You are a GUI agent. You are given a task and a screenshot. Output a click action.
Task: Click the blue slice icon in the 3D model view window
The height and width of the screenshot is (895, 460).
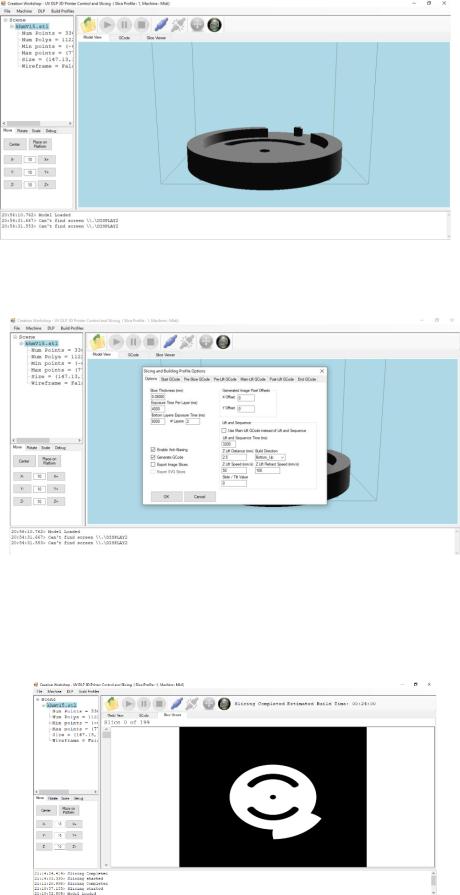pos(162,25)
